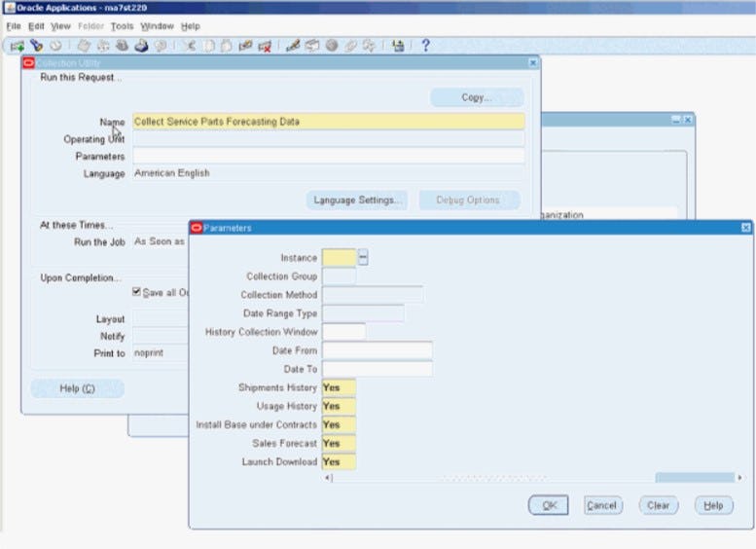Click the Collection Method field

373,294
